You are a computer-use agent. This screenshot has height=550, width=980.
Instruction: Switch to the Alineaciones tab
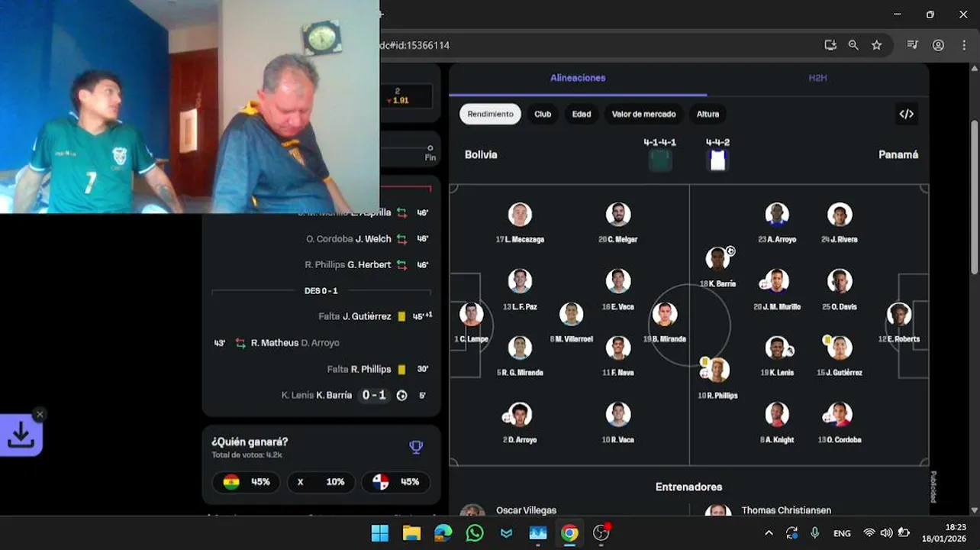click(578, 78)
